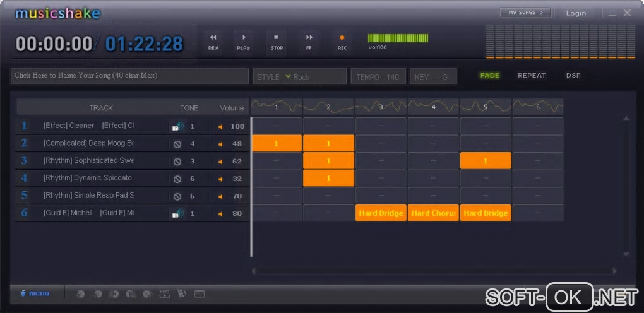Click the speaker tone icon on Guid E Michell track
This screenshot has height=313, width=644.
pyautogui.click(x=177, y=213)
